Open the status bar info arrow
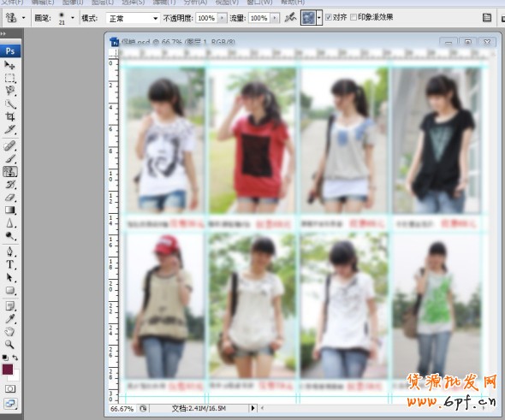 [x=253, y=408]
